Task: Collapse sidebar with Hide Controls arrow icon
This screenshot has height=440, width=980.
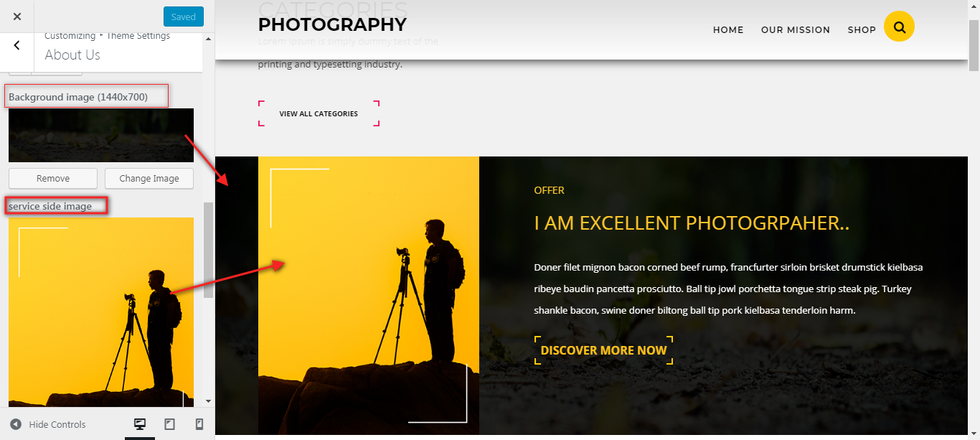Action: click(x=16, y=424)
